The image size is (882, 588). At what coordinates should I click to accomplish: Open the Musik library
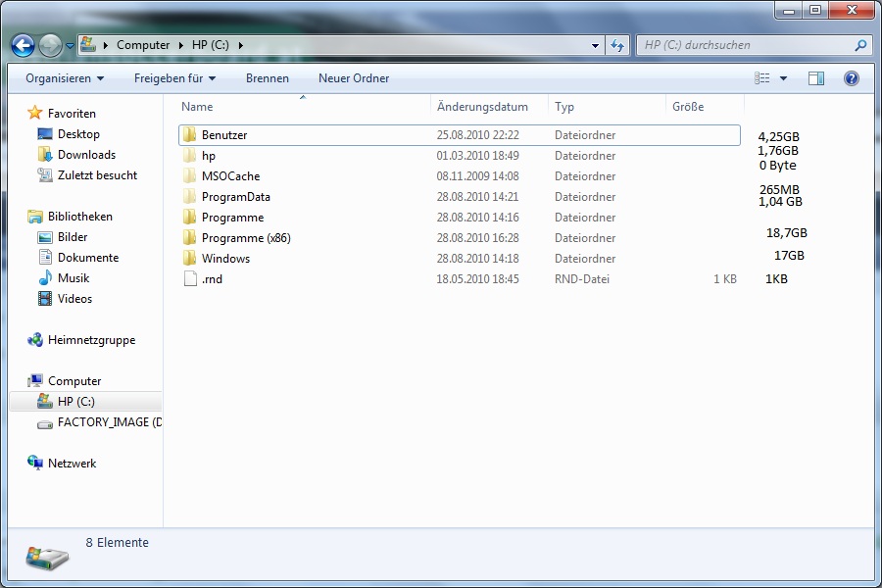click(73, 278)
